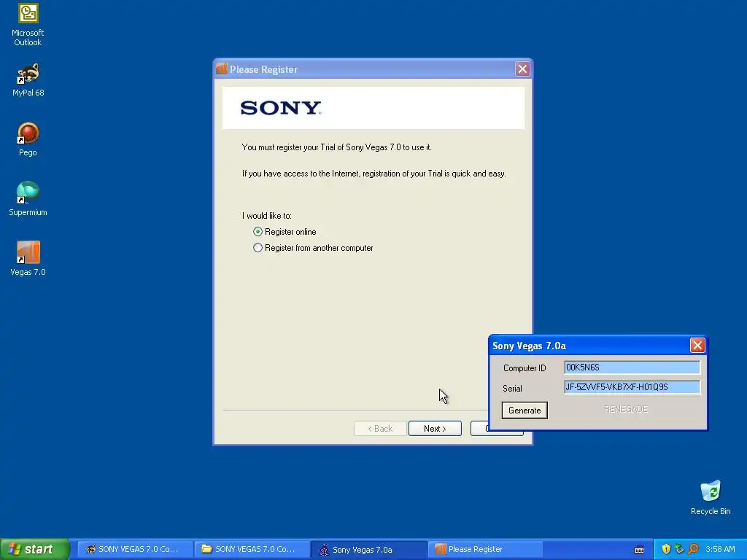This screenshot has width=747, height=560.
Task: Open the Microsoft Outlook desktop icon
Action: [x=28, y=25]
